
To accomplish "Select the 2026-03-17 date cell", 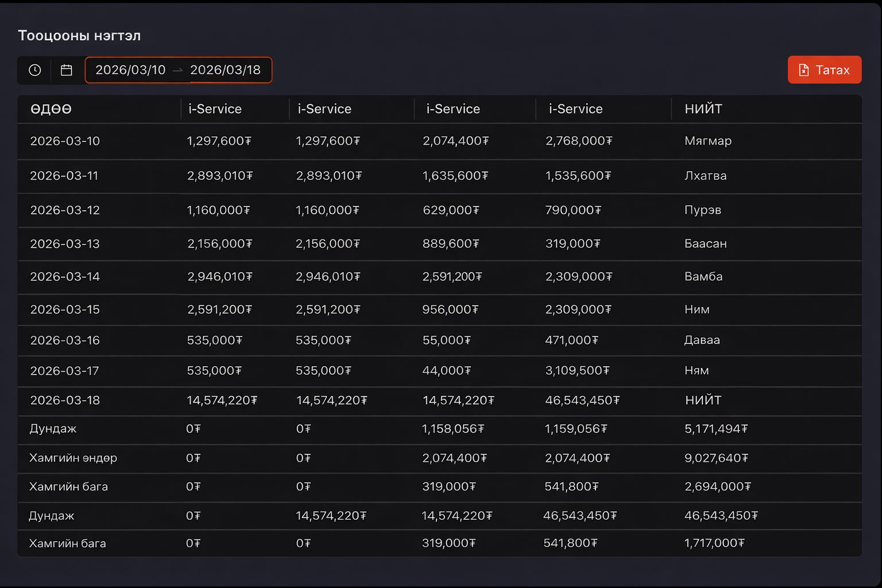I will tap(64, 371).
